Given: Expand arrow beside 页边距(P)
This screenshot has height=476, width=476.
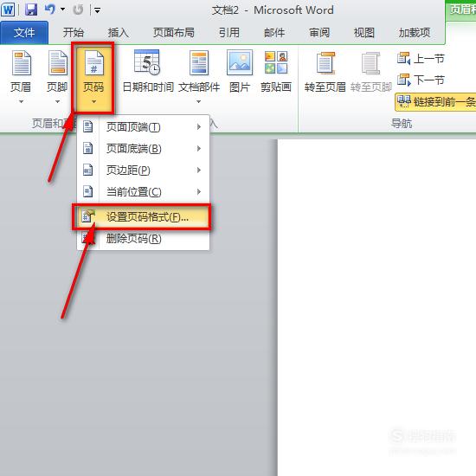Looking at the screenshot, I should click(199, 170).
